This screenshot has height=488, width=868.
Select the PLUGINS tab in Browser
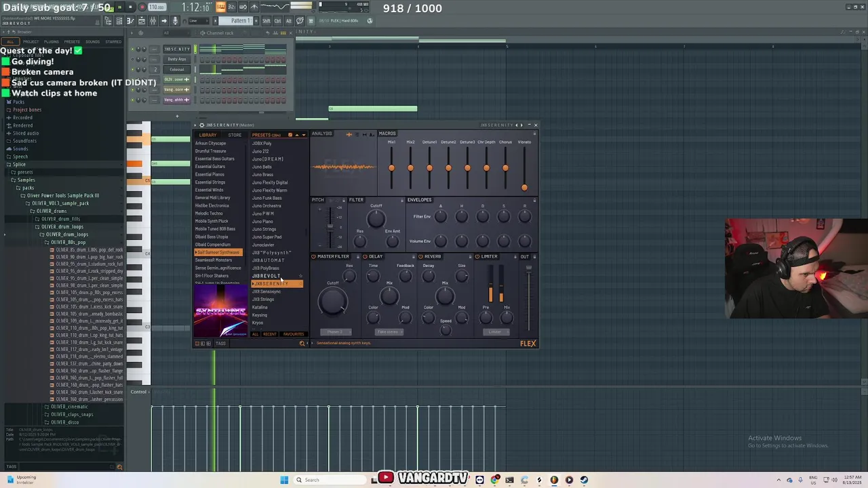point(52,41)
